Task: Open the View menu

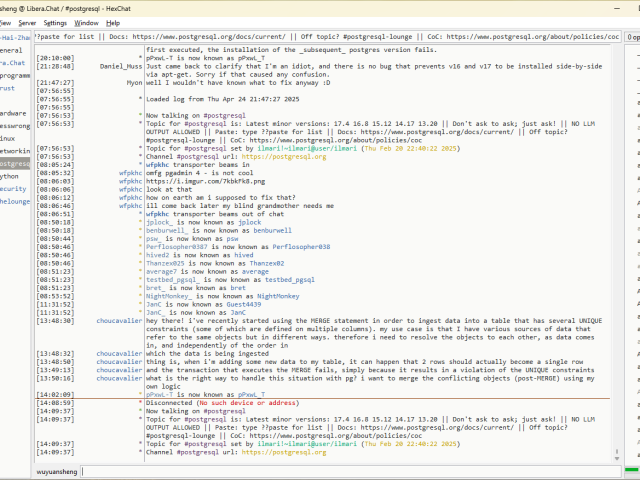Action: pyautogui.click(x=5, y=22)
